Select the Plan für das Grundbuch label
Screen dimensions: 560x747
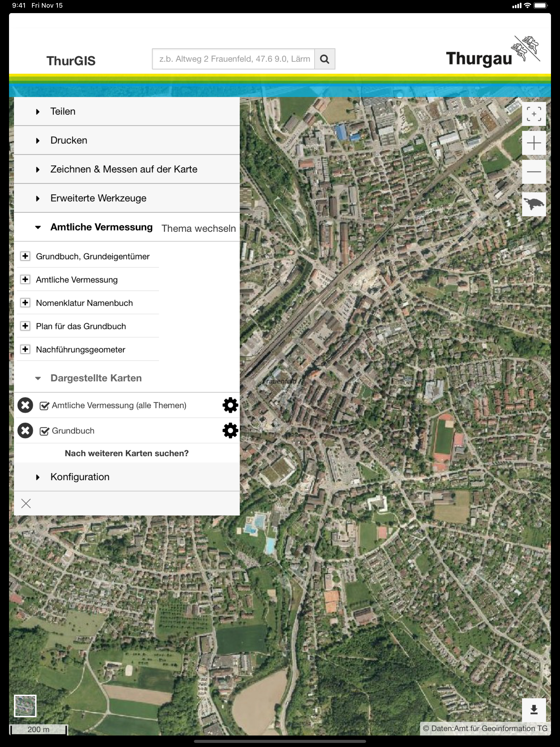point(81,326)
